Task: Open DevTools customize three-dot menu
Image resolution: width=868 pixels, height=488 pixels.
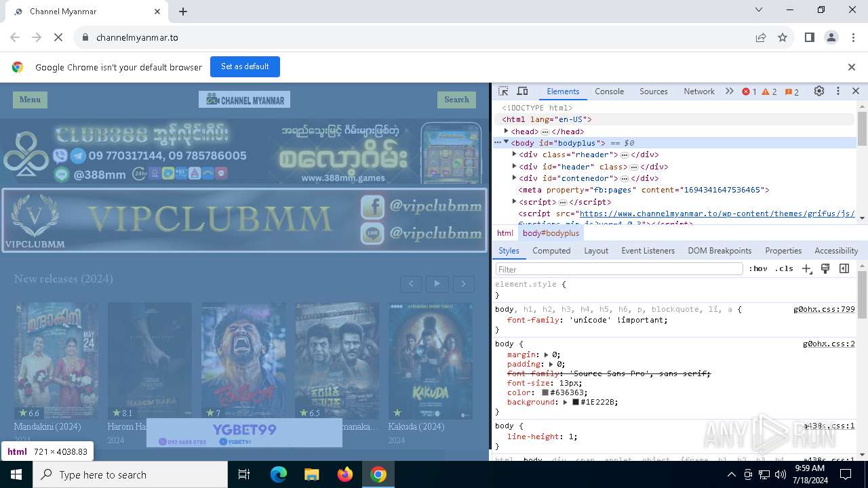Action: (x=837, y=91)
